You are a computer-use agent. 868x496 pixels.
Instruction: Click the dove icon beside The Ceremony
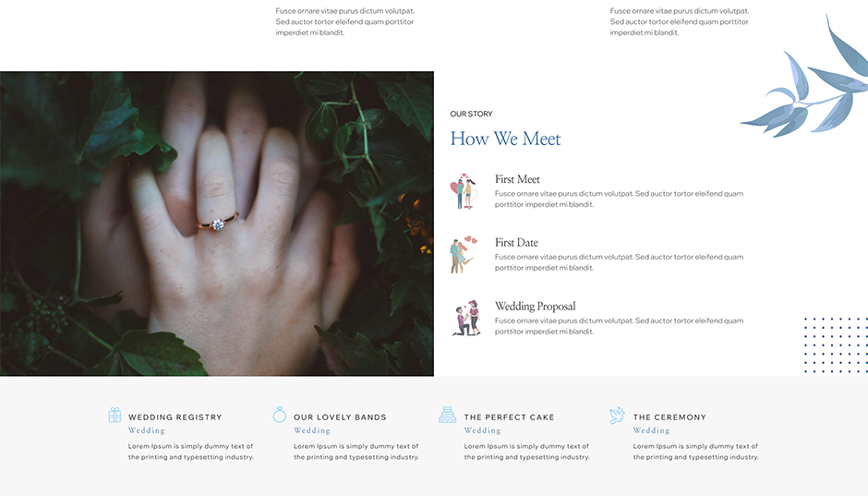(617, 415)
